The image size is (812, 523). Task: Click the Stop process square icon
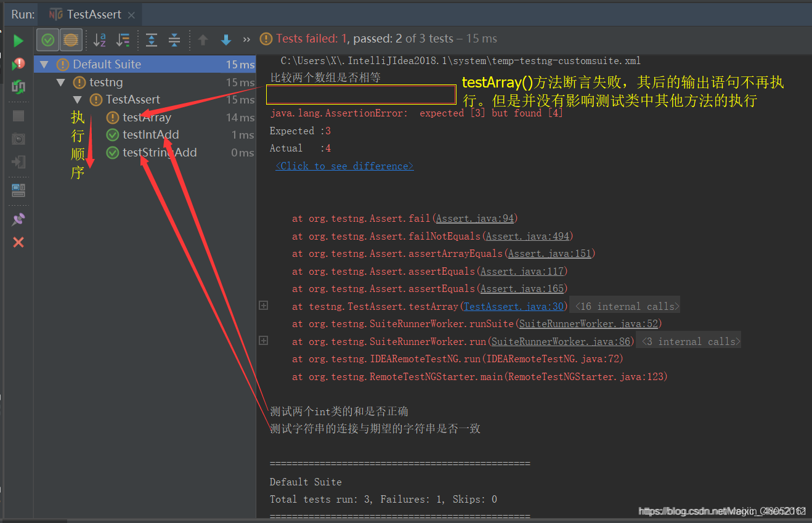[x=18, y=116]
